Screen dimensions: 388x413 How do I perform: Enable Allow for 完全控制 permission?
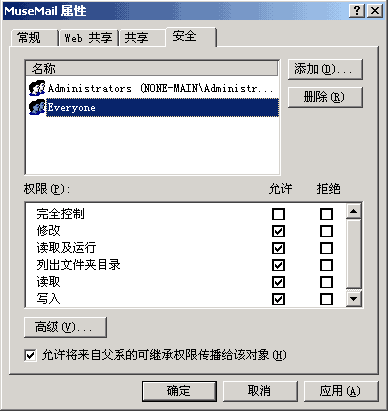tap(278, 214)
